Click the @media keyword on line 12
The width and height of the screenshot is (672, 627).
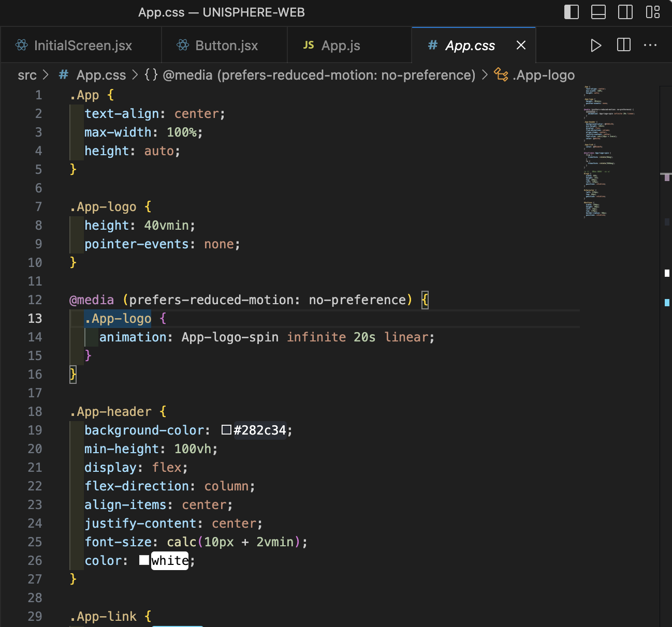(x=92, y=300)
